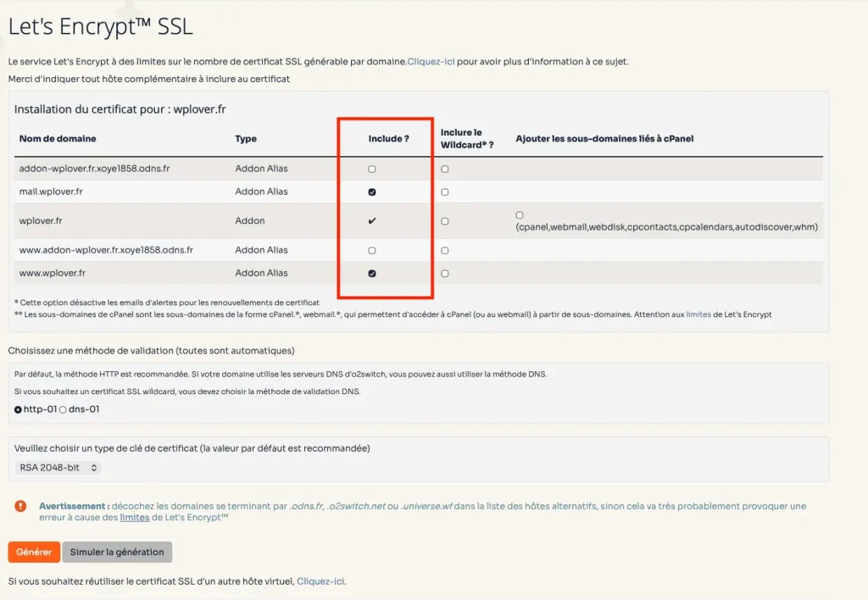Check Include for www.addon-wplover.fr.xoye1858.odns.fr

372,250
